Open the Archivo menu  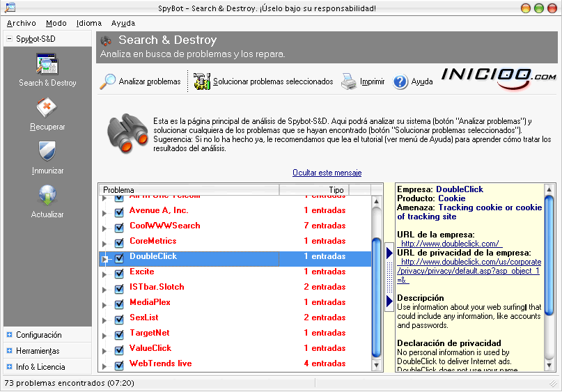pyautogui.click(x=21, y=23)
